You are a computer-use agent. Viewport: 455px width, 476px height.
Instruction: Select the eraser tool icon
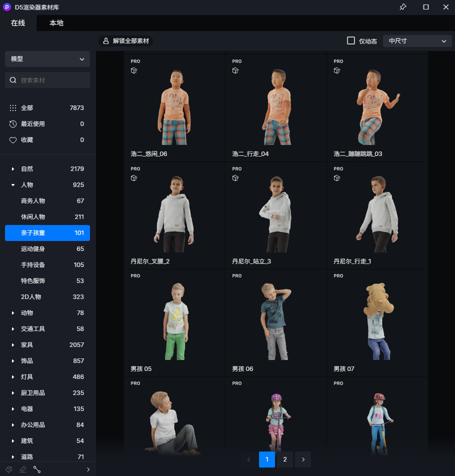tap(23, 469)
